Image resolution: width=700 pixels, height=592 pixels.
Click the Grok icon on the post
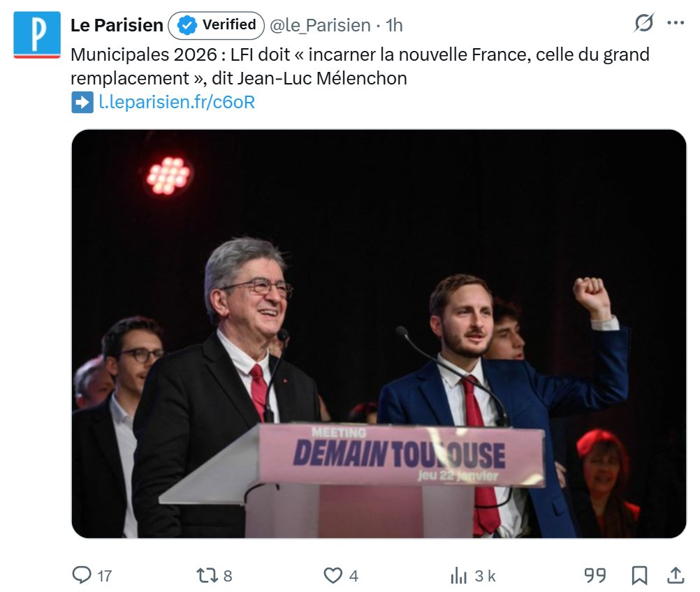tap(643, 24)
